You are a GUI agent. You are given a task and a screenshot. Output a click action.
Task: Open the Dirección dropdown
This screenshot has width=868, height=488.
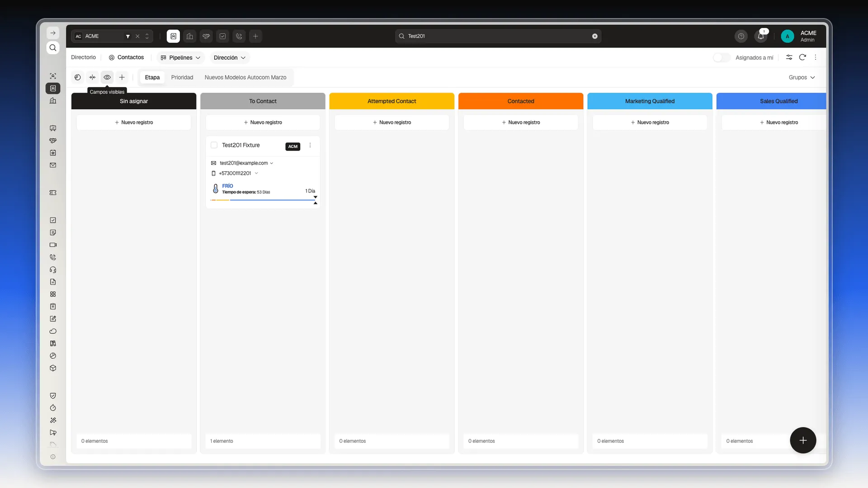tap(230, 57)
